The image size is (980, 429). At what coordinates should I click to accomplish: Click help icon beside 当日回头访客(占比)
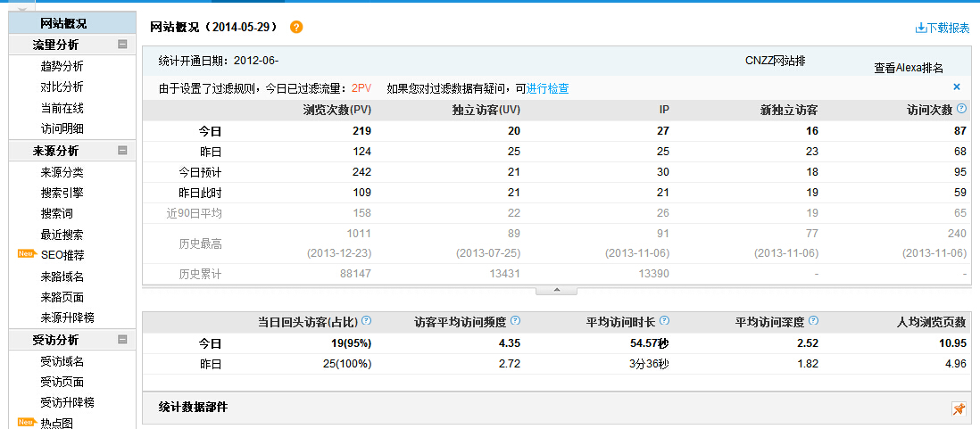click(x=366, y=321)
